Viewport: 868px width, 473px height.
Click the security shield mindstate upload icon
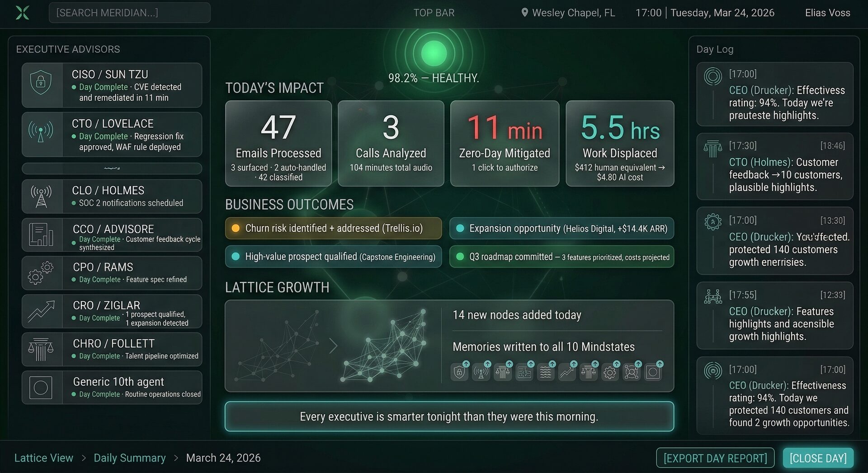pyautogui.click(x=459, y=371)
